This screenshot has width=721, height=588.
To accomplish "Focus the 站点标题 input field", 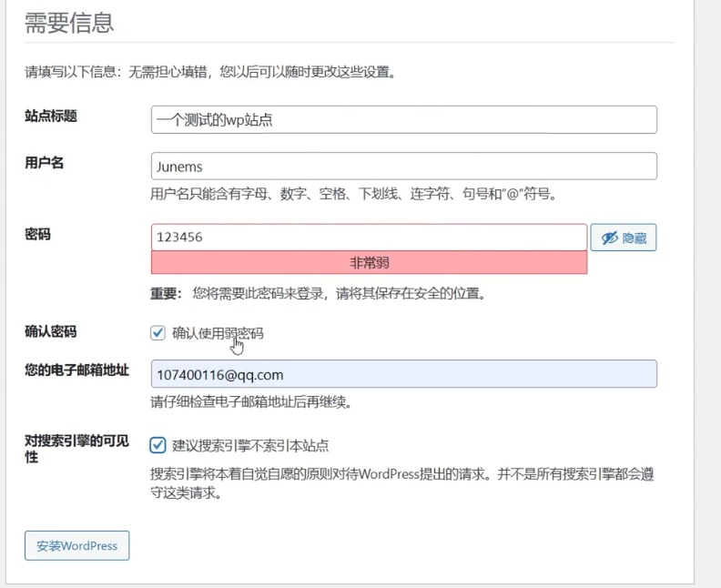I will (403, 120).
